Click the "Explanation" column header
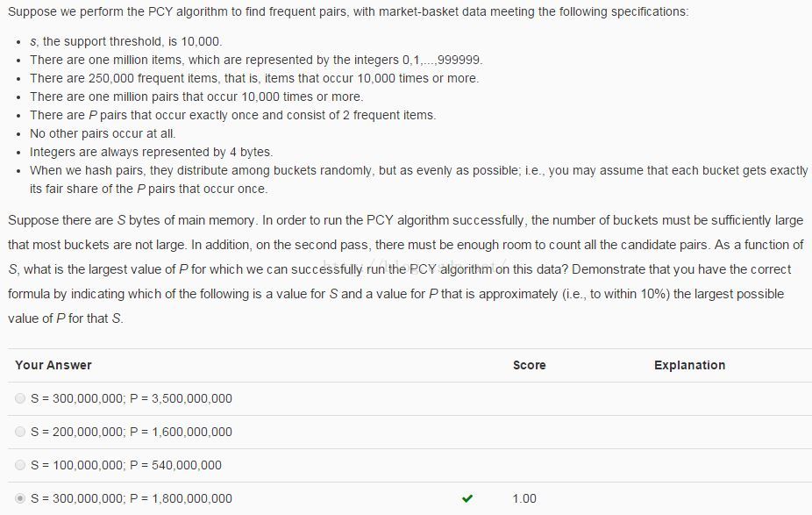 pos(690,365)
